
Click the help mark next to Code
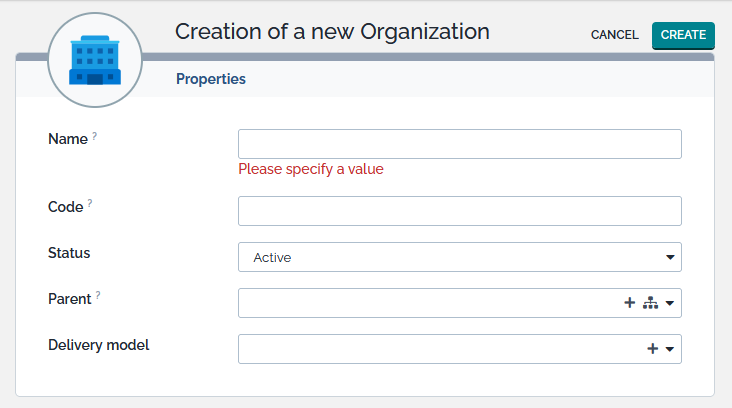click(89, 203)
